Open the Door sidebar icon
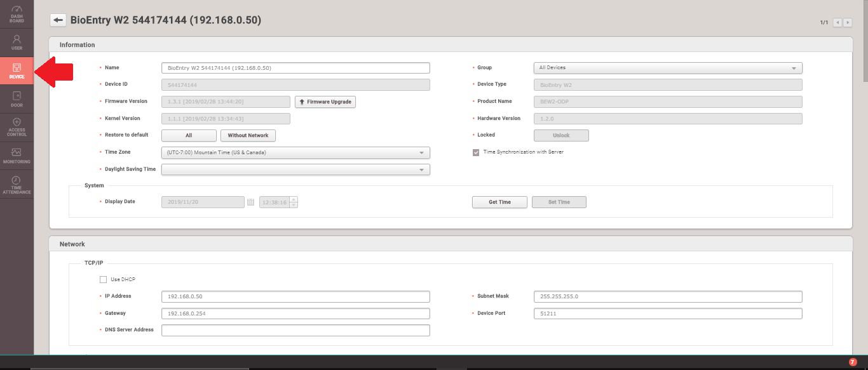The image size is (868, 370). click(17, 99)
